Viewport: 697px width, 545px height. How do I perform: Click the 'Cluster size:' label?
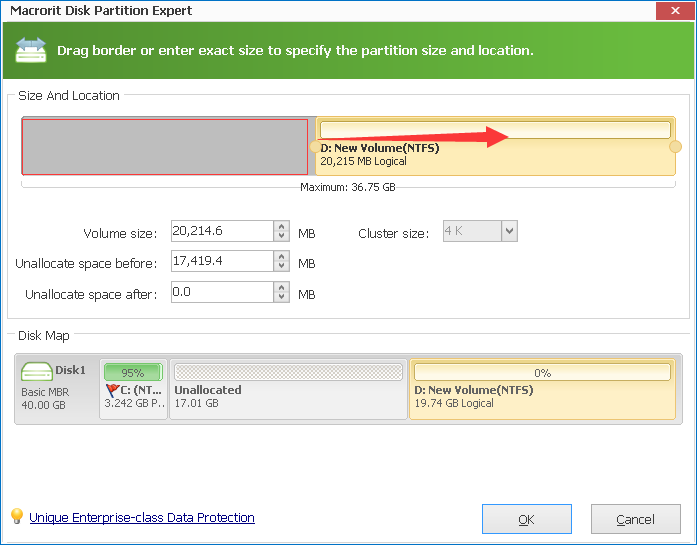click(x=393, y=233)
